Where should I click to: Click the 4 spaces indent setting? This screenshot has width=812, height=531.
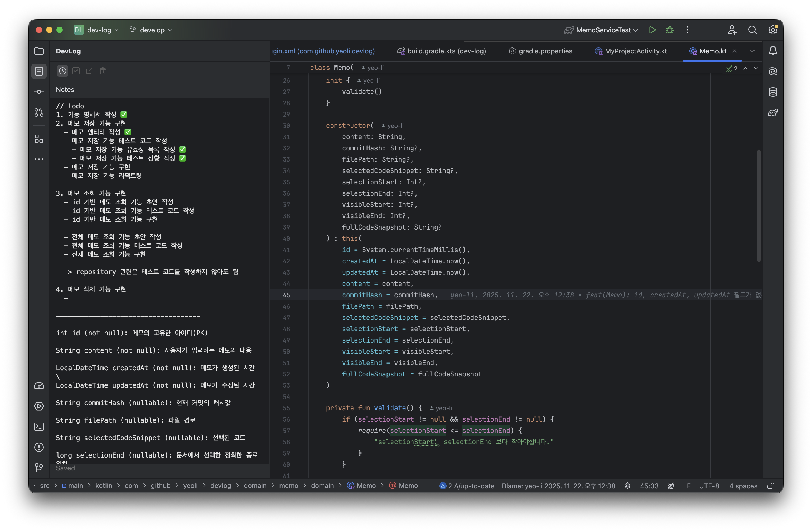click(x=743, y=486)
